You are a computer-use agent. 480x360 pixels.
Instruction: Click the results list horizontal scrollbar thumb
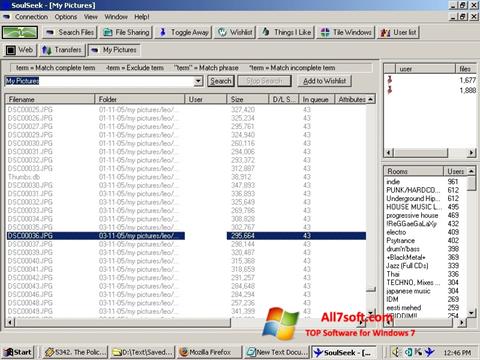point(122,322)
